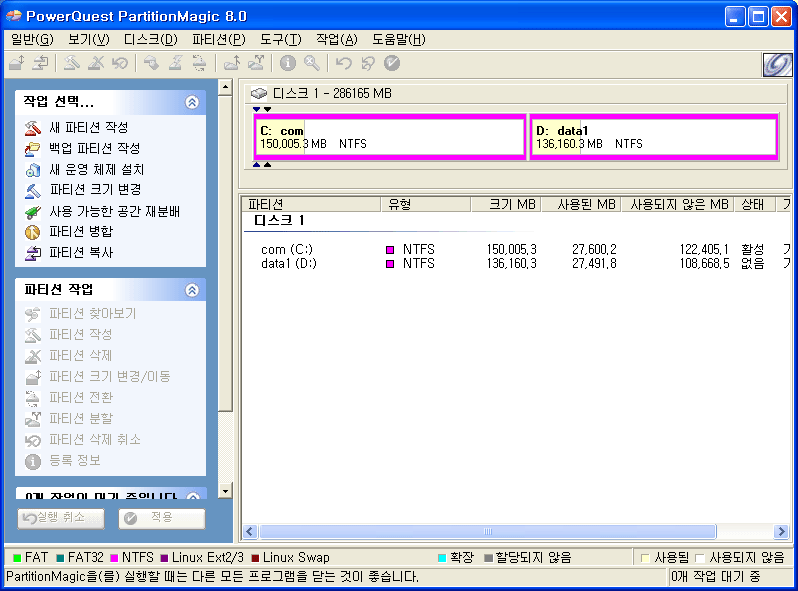Click the label partition toolbar icon
Screen dimensions: 798x591
pyautogui.click(x=151, y=63)
